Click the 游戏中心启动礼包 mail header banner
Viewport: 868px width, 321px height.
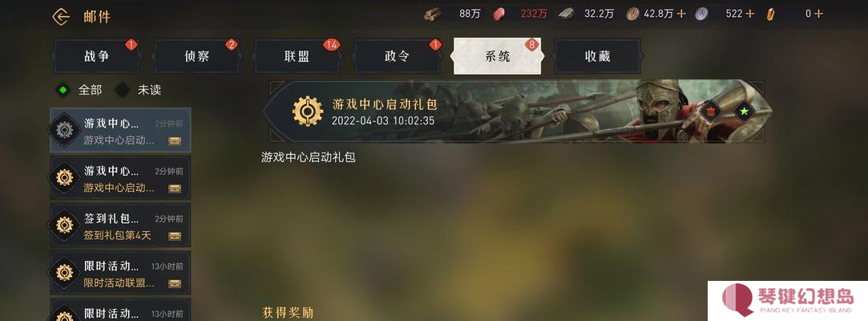(518, 112)
